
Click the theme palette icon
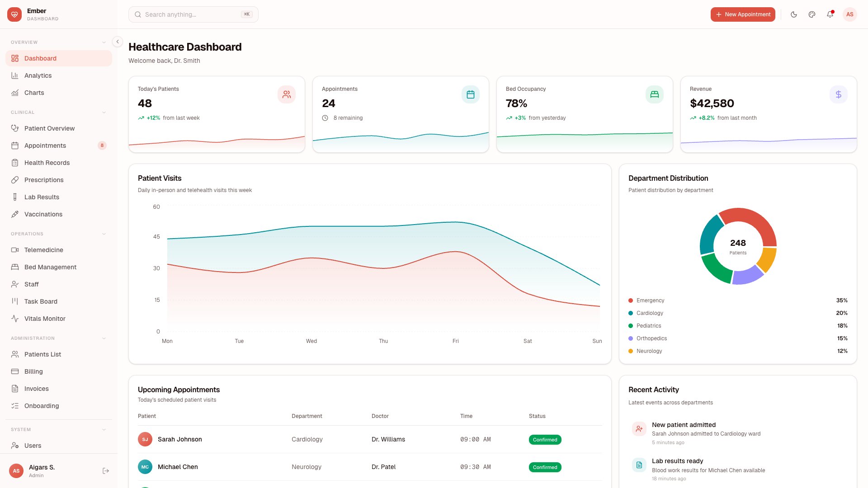click(811, 14)
